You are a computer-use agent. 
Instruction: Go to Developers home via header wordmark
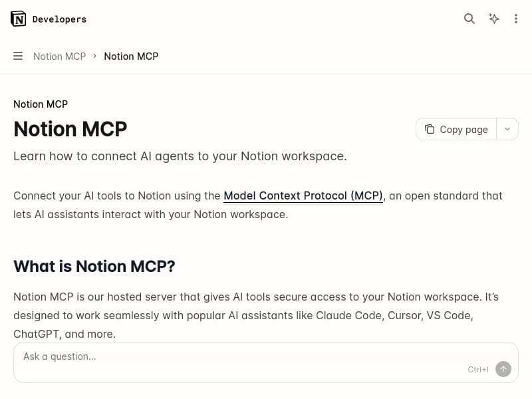(59, 19)
